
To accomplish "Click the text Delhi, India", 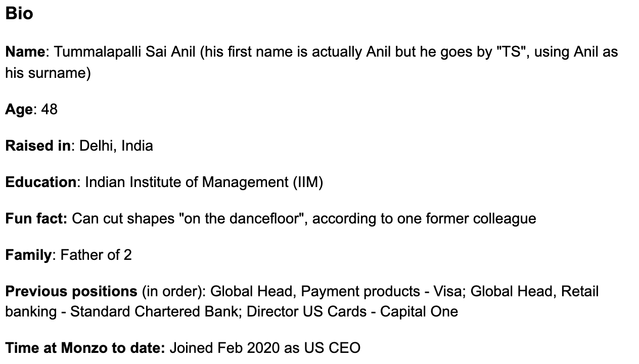I will 116,146.
